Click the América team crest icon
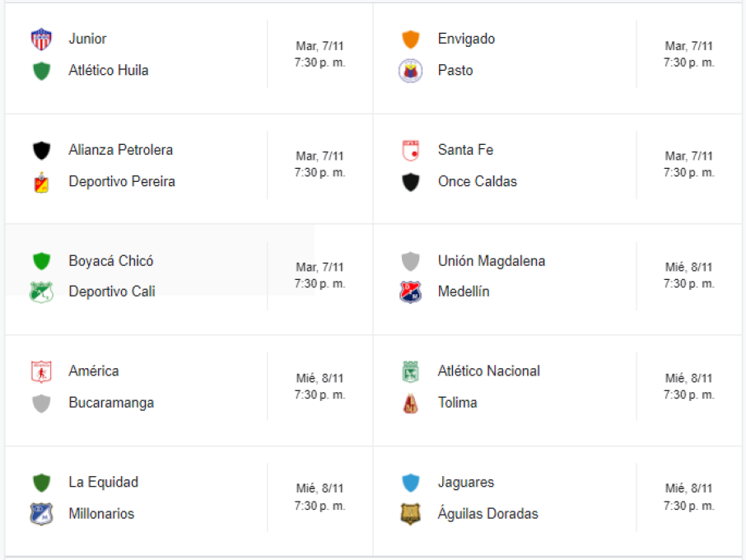The width and height of the screenshot is (746, 560). tap(41, 371)
